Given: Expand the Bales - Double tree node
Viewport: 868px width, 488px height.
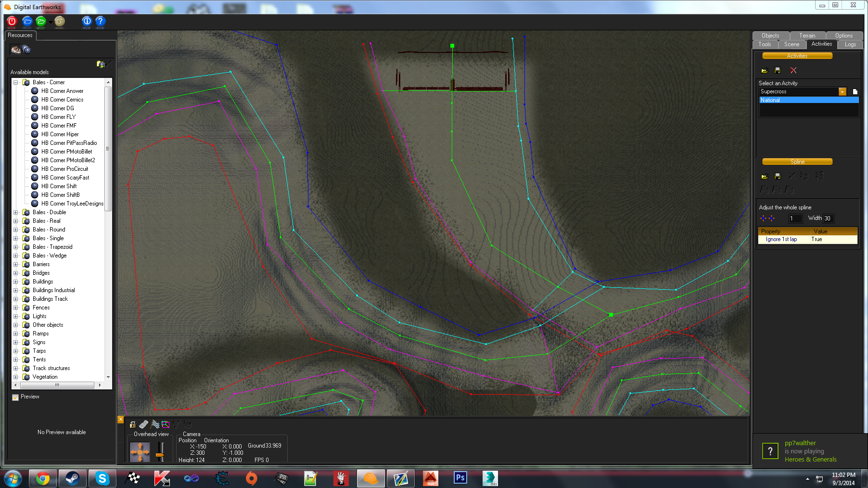Looking at the screenshot, I should tap(16, 212).
